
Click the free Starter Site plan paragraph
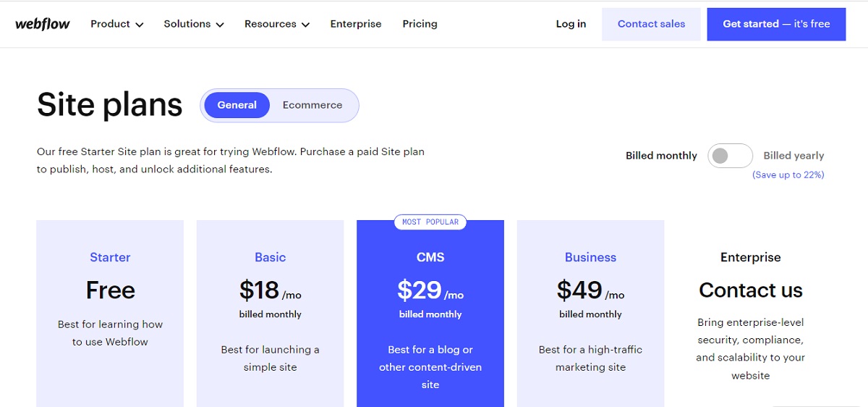231,161
